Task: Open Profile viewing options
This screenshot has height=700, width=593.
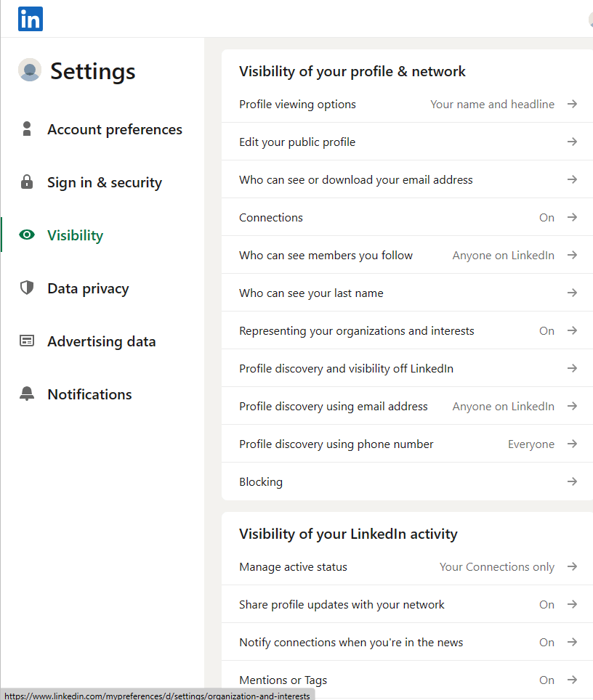Action: (407, 104)
